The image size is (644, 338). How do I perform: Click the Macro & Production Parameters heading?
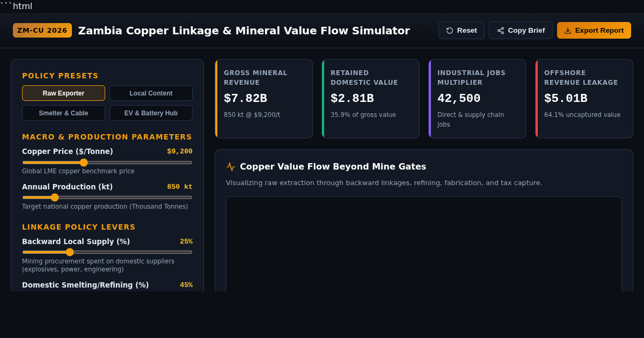point(107,137)
